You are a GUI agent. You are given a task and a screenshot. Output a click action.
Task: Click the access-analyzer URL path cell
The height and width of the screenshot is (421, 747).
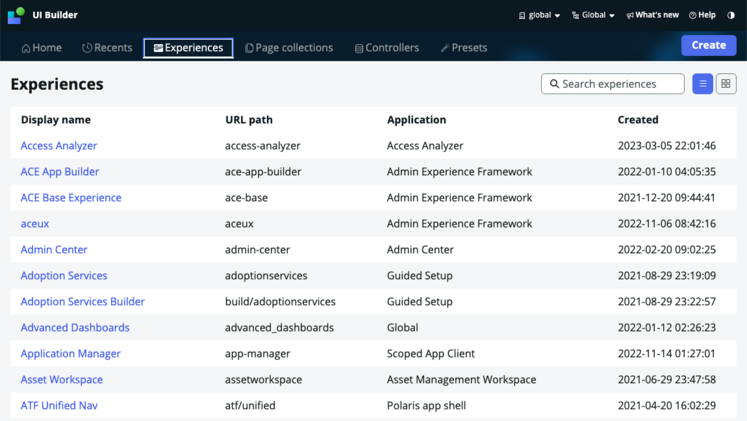coord(262,146)
